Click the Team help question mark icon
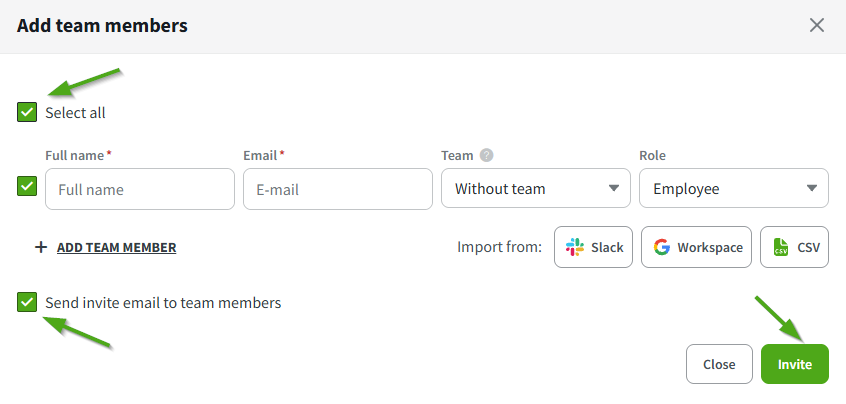The width and height of the screenshot is (846, 404). point(487,155)
